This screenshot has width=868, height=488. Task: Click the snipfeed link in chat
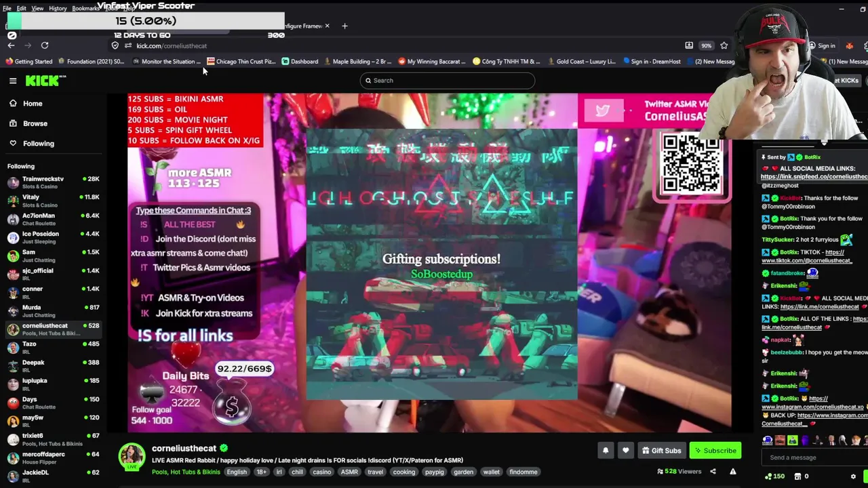814,176
